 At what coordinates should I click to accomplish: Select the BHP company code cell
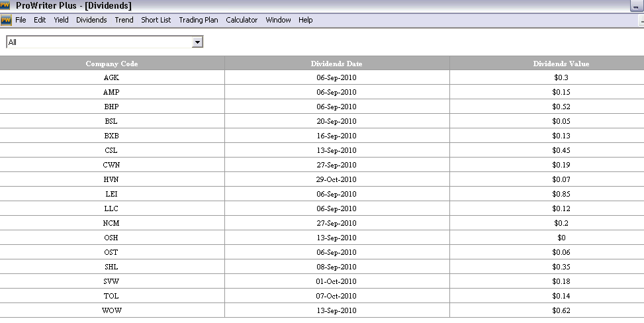(x=112, y=107)
